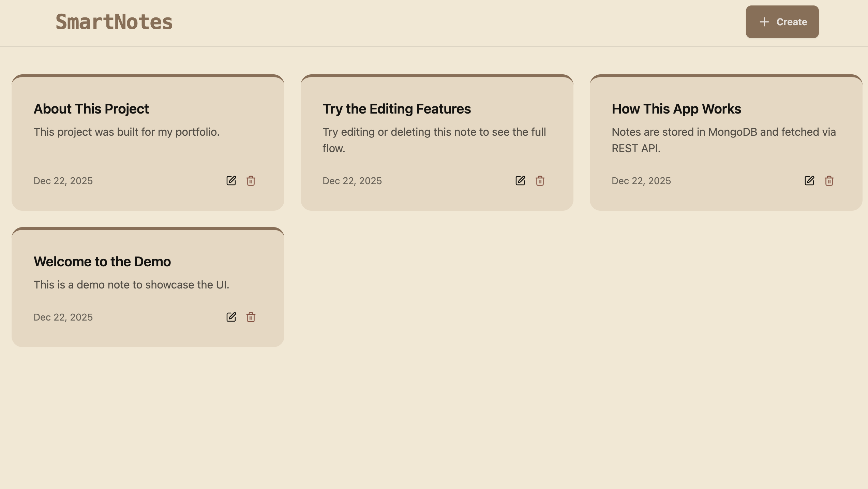Open the Try the Editing Features title
The width and height of the screenshot is (868, 489).
click(396, 109)
